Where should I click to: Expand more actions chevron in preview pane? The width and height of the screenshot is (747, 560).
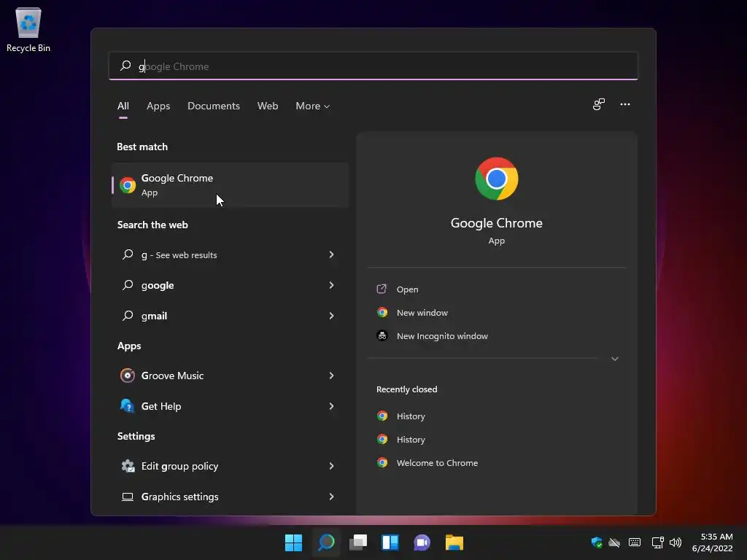(x=614, y=359)
